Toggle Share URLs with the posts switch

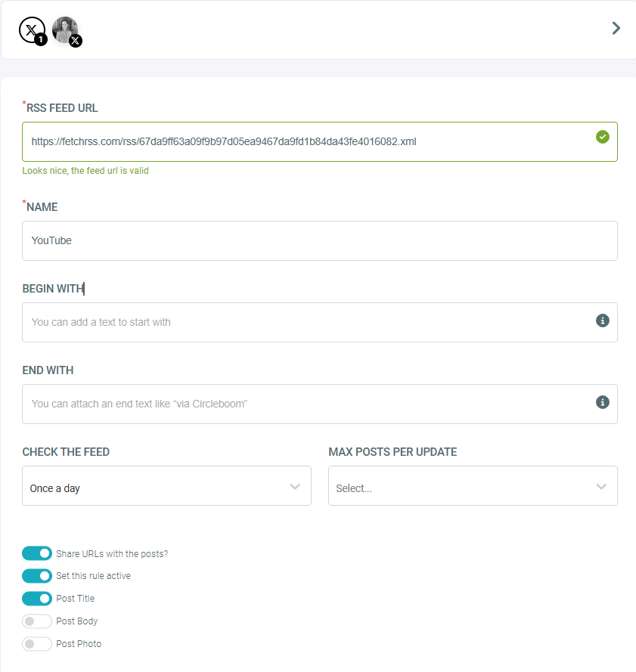(x=37, y=553)
